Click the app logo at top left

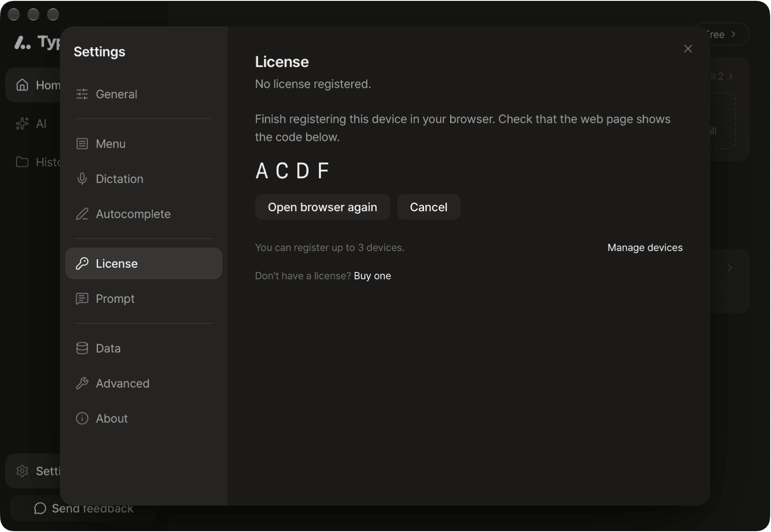tap(22, 42)
